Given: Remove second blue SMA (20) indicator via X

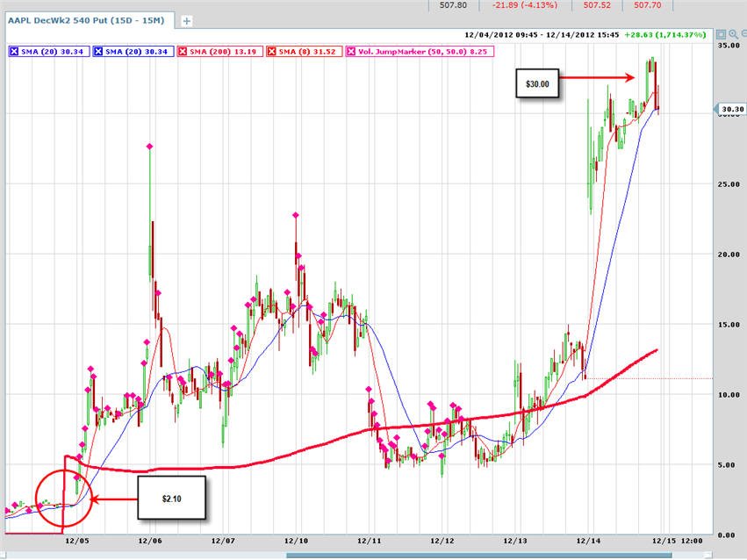Looking at the screenshot, I should point(98,52).
